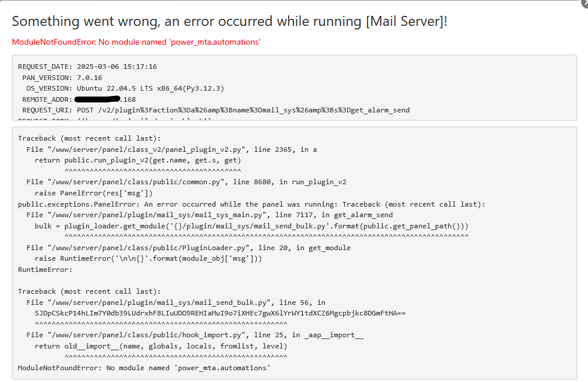The image size is (588, 382).
Task: Click the mail_sys_main.py line 7117 entry
Action: (209, 215)
